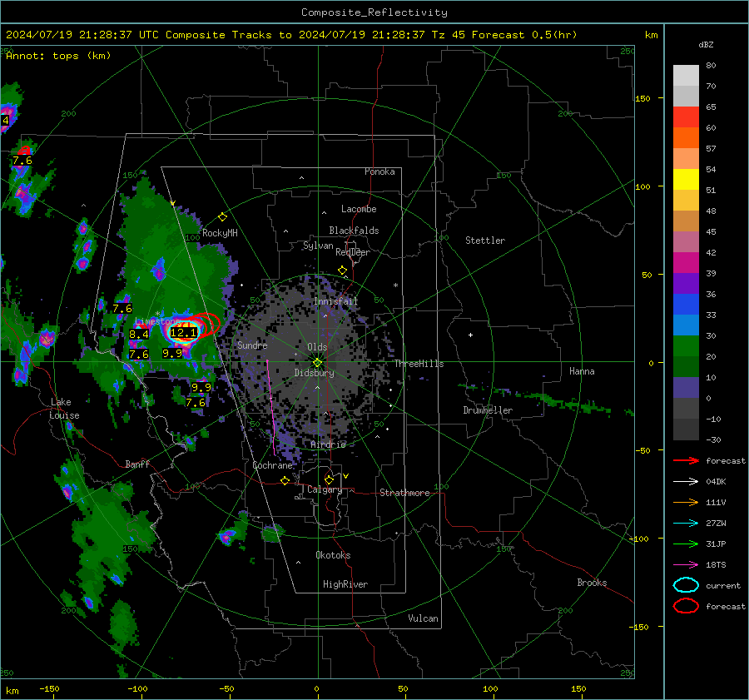Select the magenta swatch in dBZ legend

pyautogui.click(x=686, y=263)
